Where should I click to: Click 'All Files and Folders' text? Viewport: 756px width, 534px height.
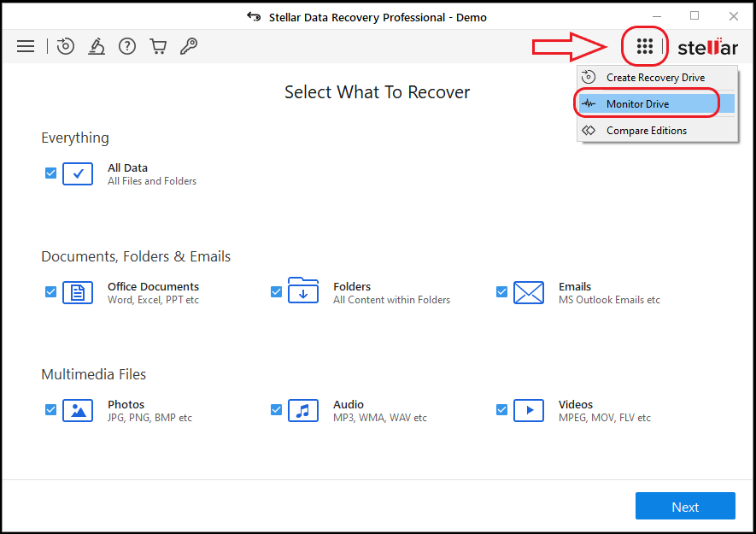152,181
